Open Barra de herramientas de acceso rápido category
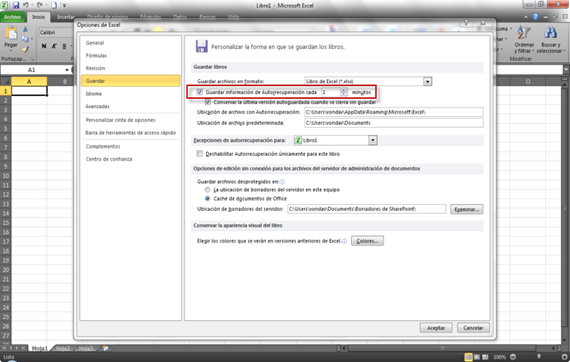 point(131,133)
